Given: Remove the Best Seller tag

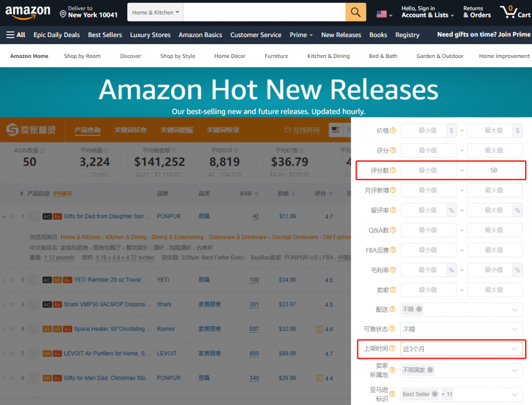Looking at the screenshot, I should click(x=435, y=395).
